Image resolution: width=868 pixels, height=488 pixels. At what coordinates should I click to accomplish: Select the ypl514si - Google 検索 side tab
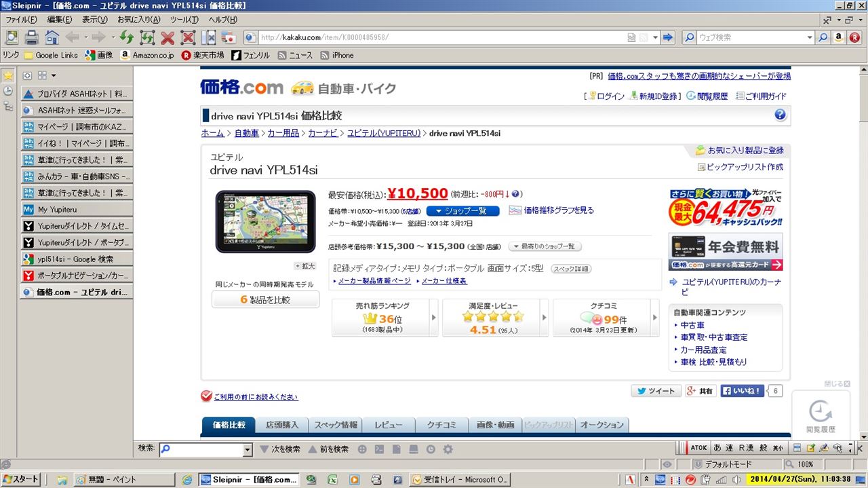click(x=76, y=259)
